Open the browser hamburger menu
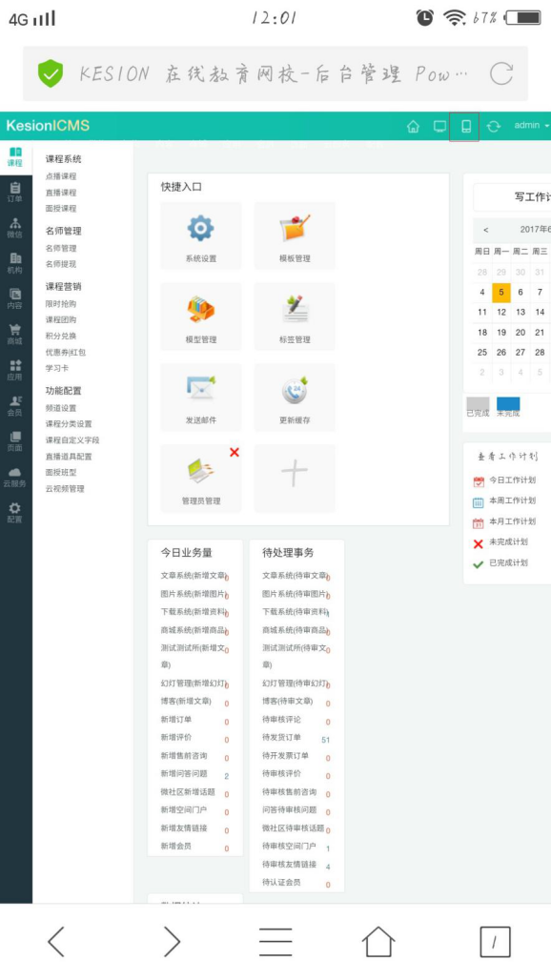Viewport: 551px width, 980px height. click(275, 941)
